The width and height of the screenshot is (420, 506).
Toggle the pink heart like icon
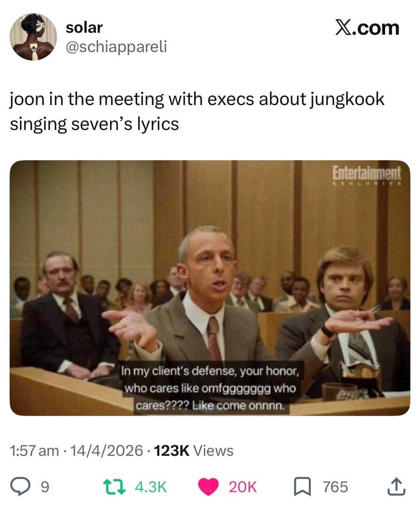click(x=208, y=487)
